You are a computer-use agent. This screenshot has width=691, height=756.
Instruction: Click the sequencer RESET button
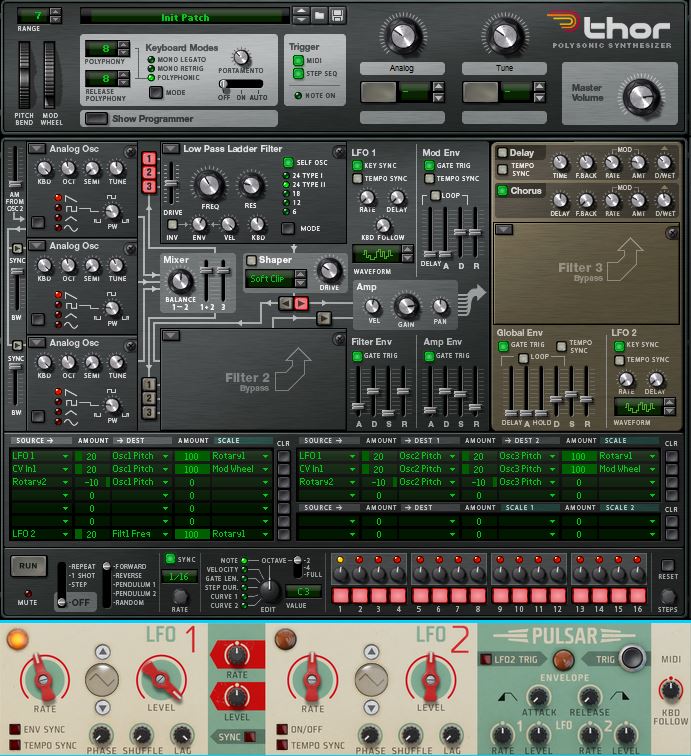click(667, 565)
